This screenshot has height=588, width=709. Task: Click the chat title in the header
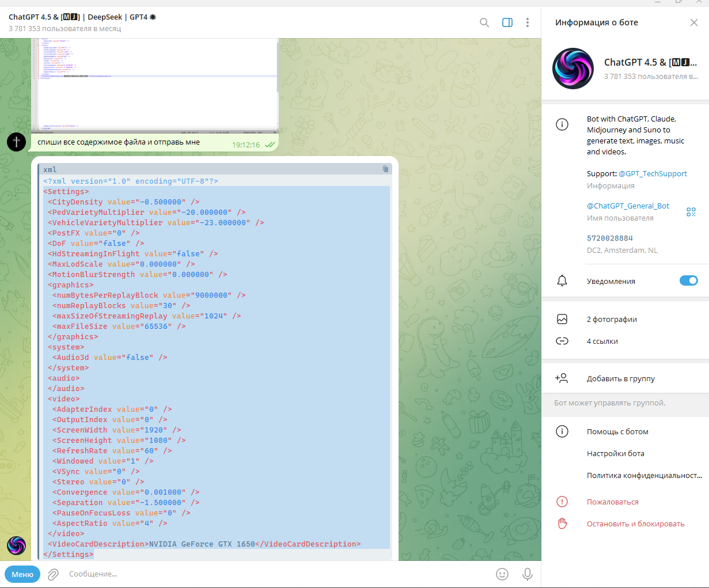pyautogui.click(x=82, y=17)
